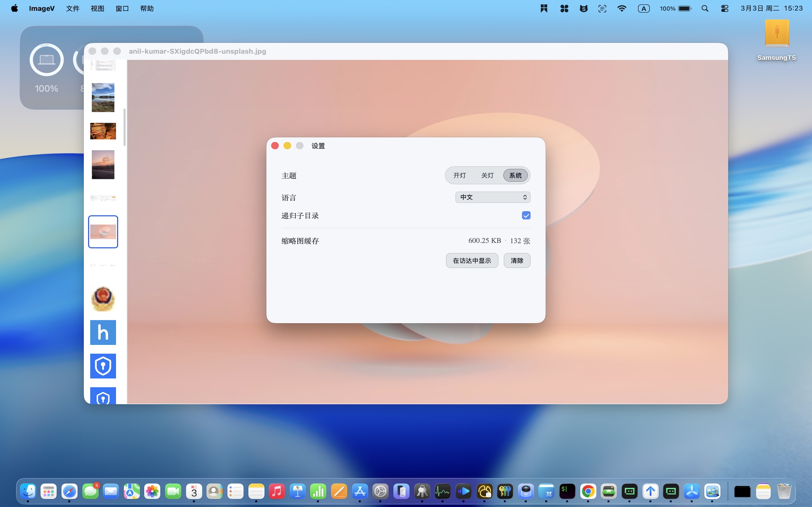The image size is (812, 507).
Task: Open Finder from the dock
Action: click(x=28, y=491)
